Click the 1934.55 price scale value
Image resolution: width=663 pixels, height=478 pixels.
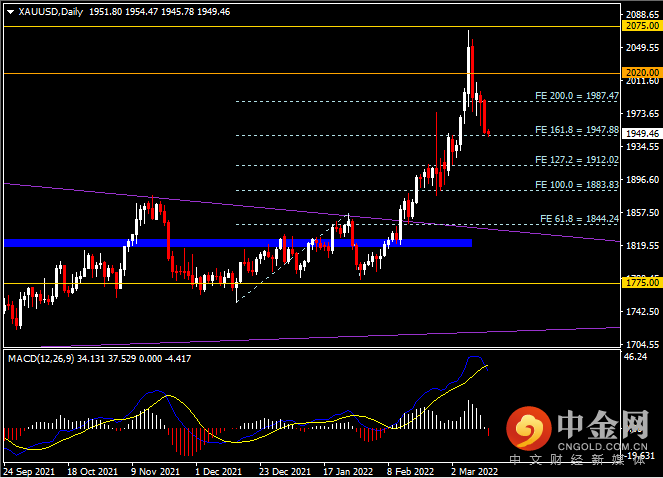click(x=642, y=146)
